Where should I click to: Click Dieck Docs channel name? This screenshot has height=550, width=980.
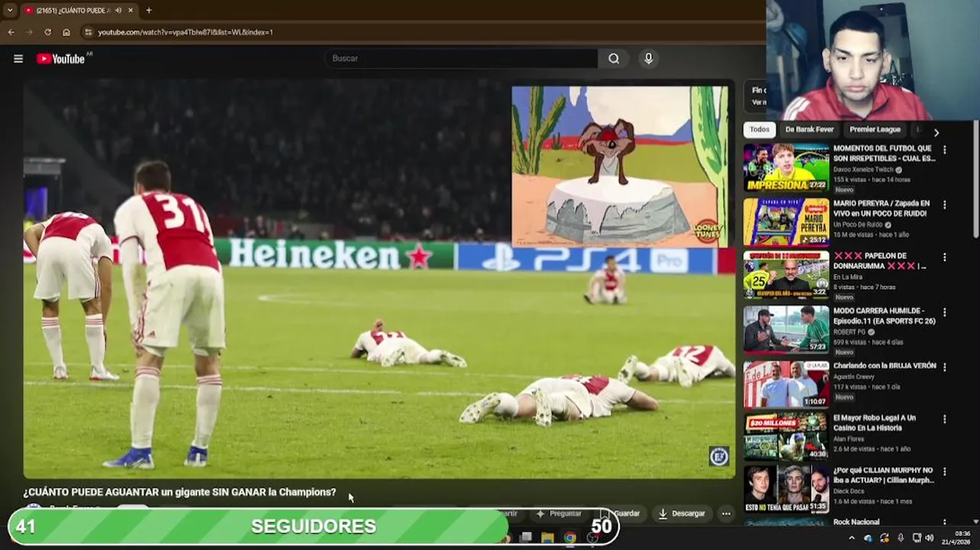click(x=850, y=491)
